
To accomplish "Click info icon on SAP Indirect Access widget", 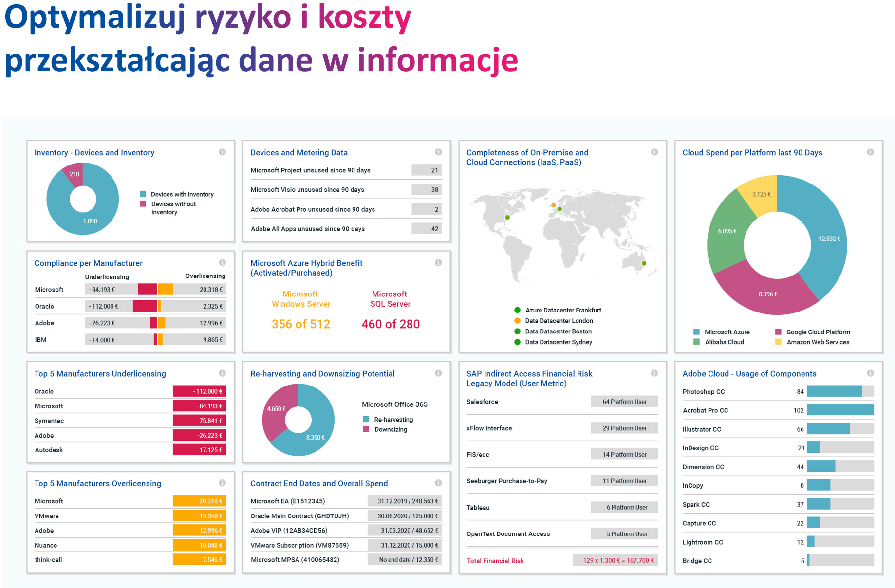I will [654, 373].
